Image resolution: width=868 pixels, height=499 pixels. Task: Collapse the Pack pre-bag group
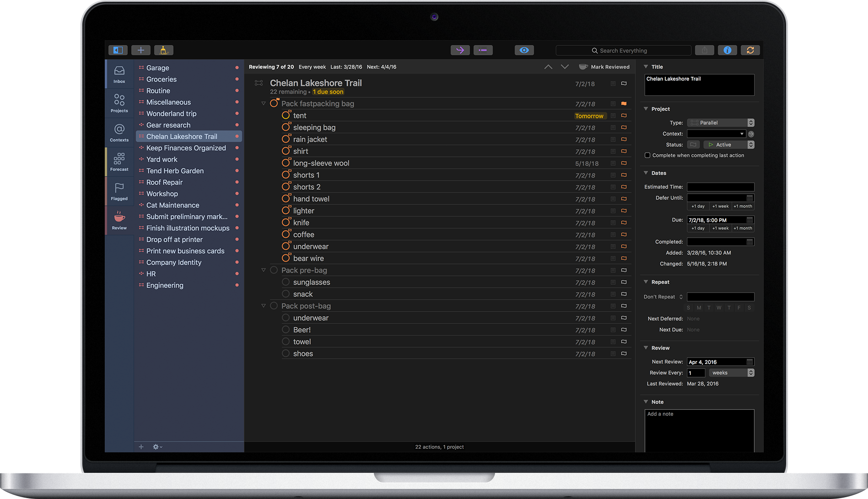click(264, 270)
